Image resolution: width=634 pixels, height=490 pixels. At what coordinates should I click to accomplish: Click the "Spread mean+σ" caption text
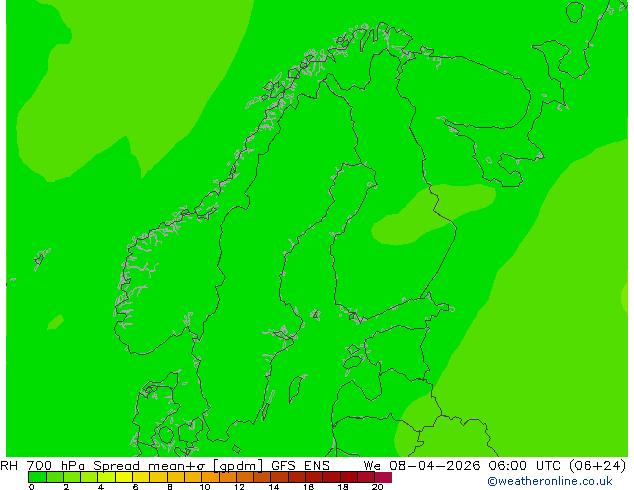coord(149,466)
